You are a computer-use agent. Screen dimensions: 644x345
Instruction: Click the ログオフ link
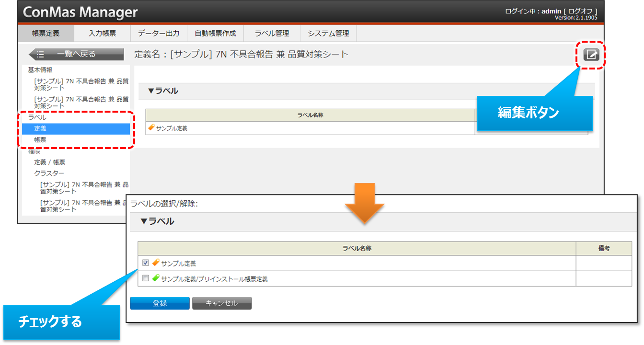click(x=582, y=11)
